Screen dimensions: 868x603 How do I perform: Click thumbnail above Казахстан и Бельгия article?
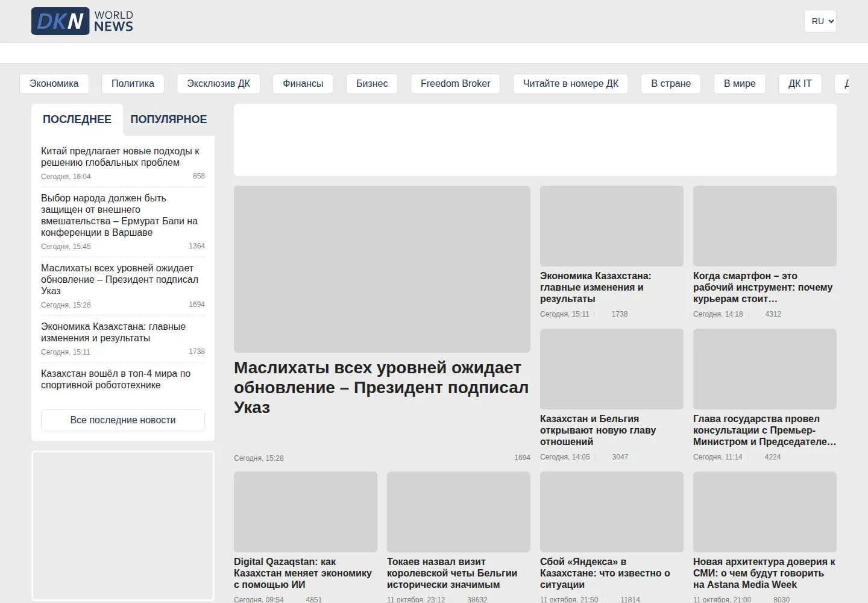coord(612,369)
